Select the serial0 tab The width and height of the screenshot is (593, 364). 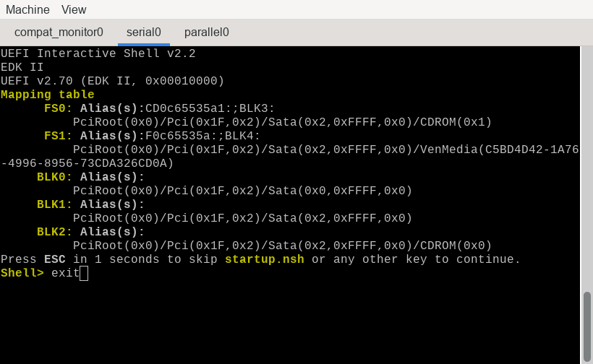coord(144,32)
